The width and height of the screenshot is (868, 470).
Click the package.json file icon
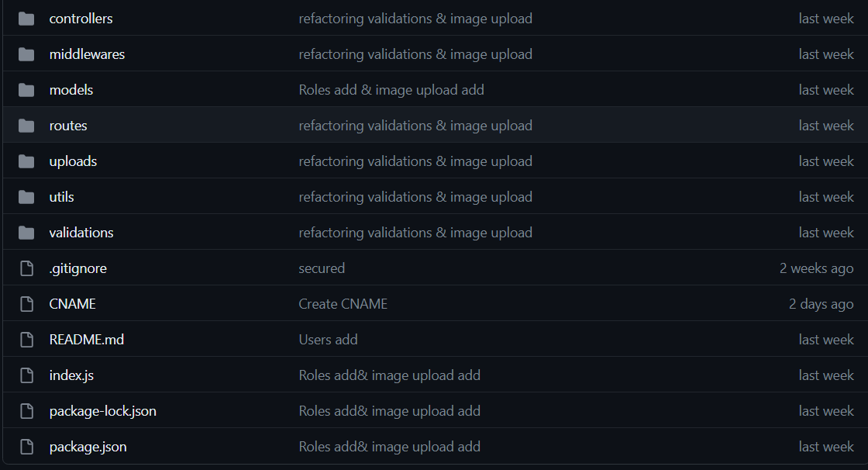point(26,447)
